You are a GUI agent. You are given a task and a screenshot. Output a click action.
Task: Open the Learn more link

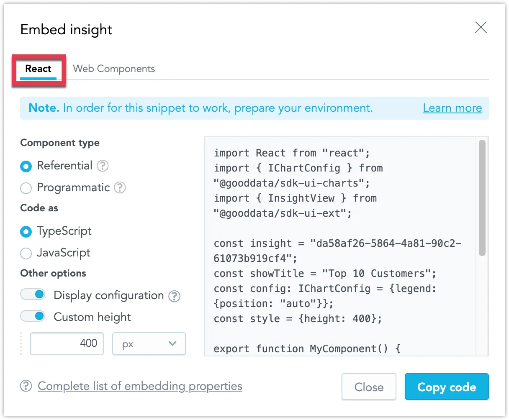[x=452, y=108]
